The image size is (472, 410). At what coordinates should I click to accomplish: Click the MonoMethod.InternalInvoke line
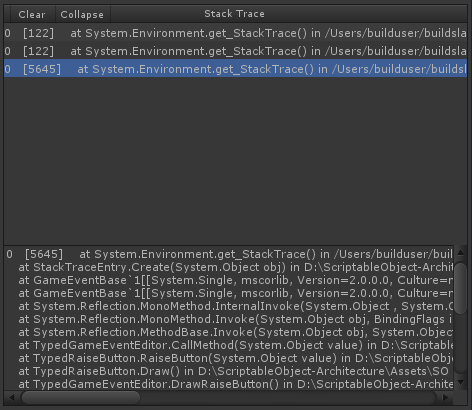[235, 306]
